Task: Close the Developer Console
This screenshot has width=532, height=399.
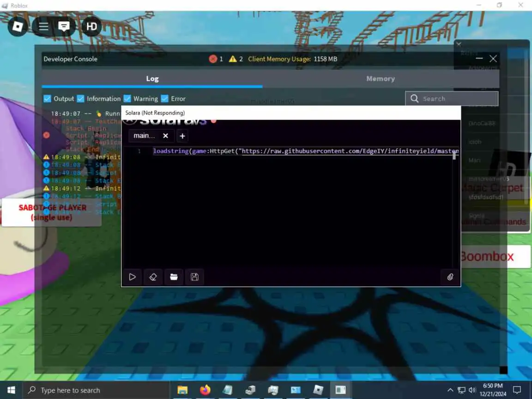Action: pyautogui.click(x=493, y=59)
